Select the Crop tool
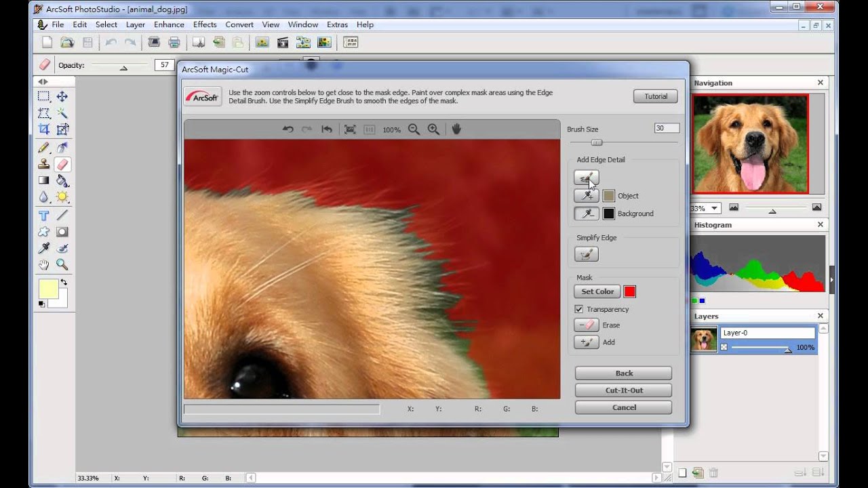Screen dimensions: 868x488 (43, 129)
